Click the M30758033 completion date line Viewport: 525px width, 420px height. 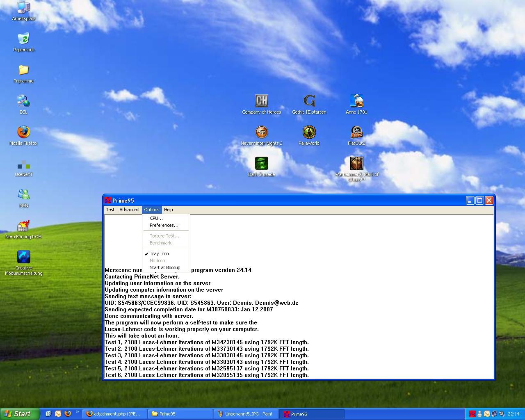click(x=189, y=309)
